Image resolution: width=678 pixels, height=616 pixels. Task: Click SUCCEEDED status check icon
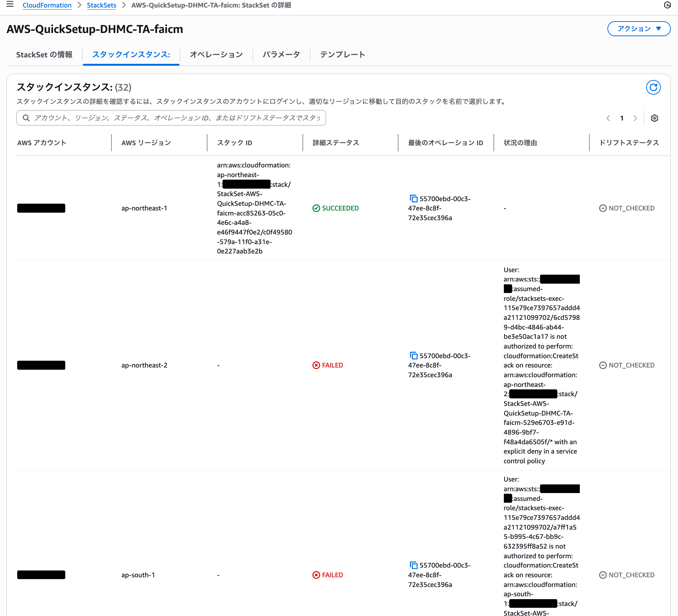coord(316,208)
